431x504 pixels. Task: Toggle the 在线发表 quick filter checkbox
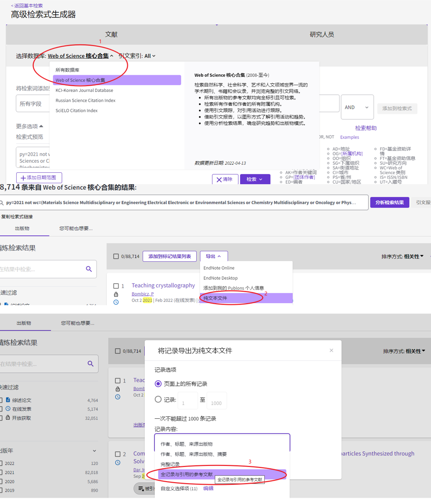(1, 409)
